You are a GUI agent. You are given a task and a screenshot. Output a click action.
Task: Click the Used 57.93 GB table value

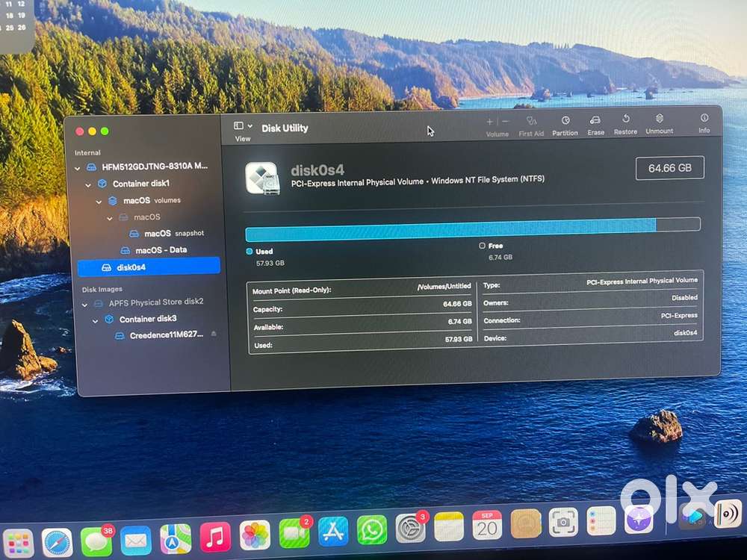459,339
